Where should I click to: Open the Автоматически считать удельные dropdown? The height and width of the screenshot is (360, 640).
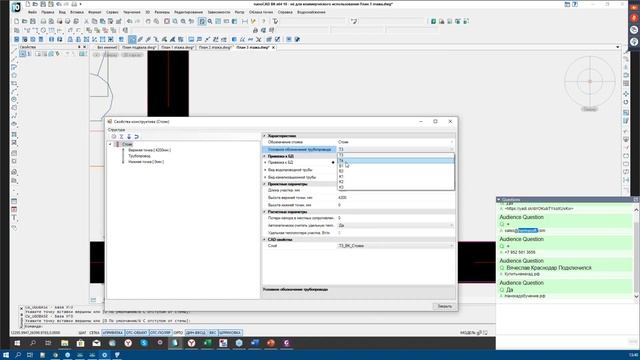[451, 225]
